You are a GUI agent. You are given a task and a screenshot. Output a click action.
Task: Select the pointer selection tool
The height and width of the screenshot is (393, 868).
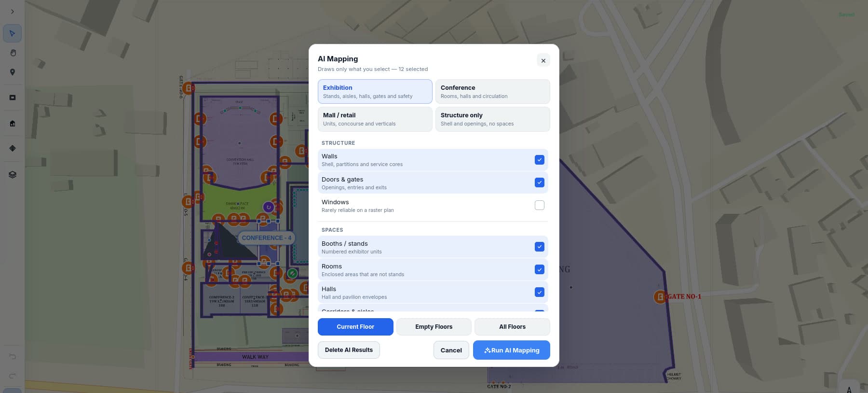(13, 33)
